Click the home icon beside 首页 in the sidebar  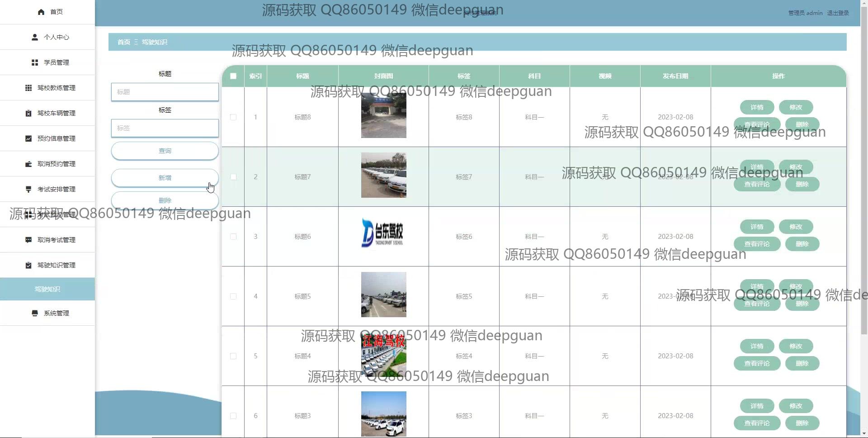[x=41, y=12]
